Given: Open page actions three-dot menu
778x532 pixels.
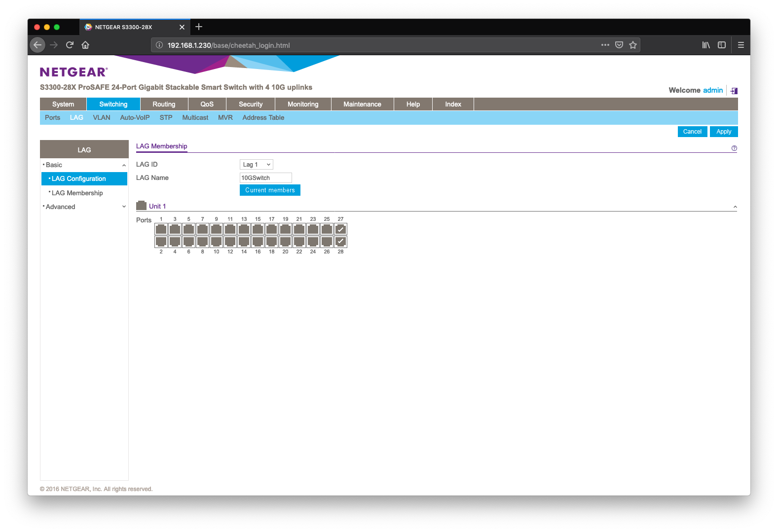Looking at the screenshot, I should 605,45.
